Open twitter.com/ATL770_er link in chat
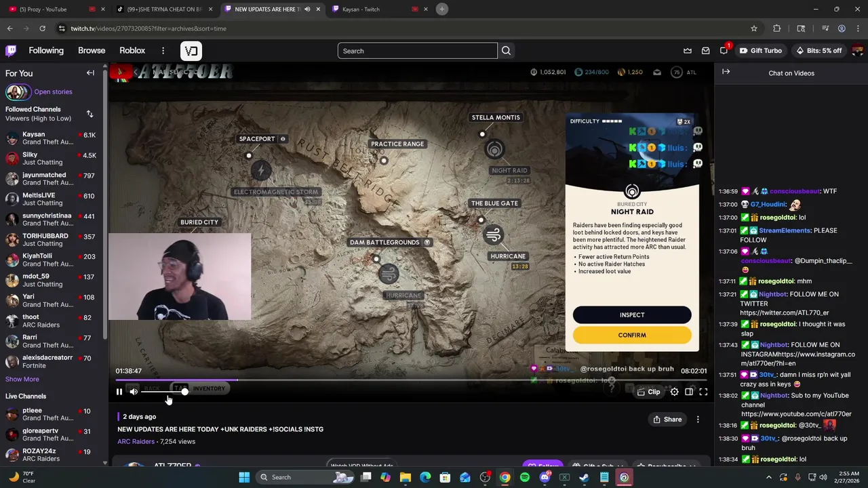The width and height of the screenshot is (868, 488). [784, 313]
